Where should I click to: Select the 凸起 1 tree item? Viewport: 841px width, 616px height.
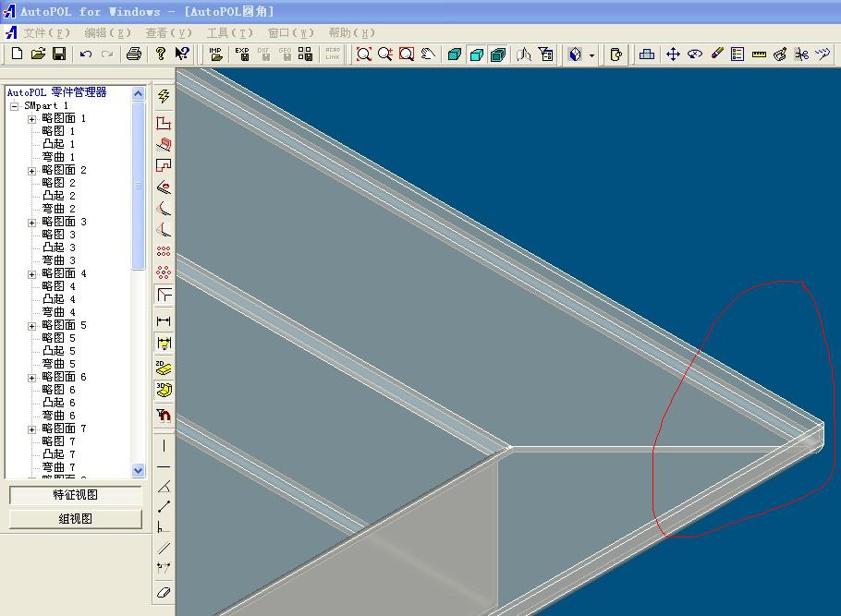pyautogui.click(x=58, y=144)
